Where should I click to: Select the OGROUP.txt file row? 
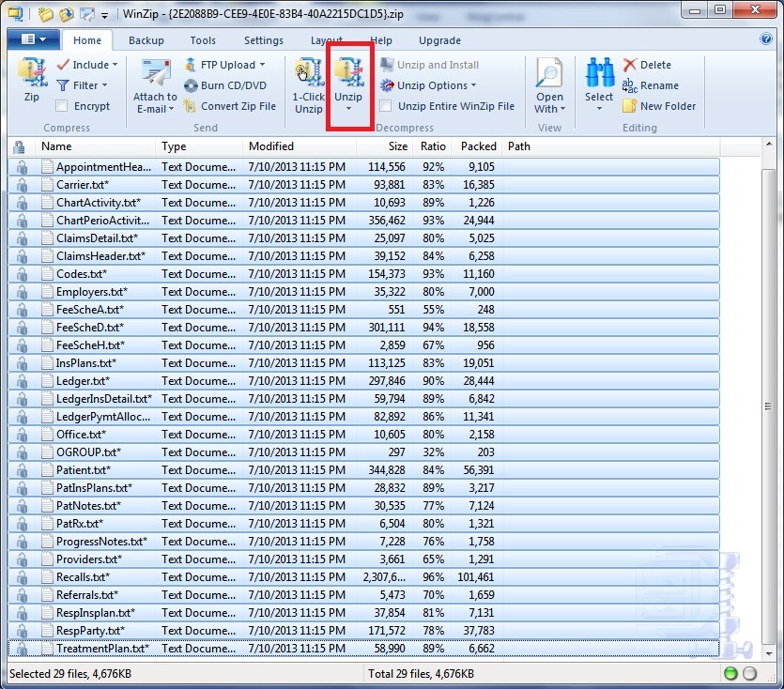tap(364, 452)
